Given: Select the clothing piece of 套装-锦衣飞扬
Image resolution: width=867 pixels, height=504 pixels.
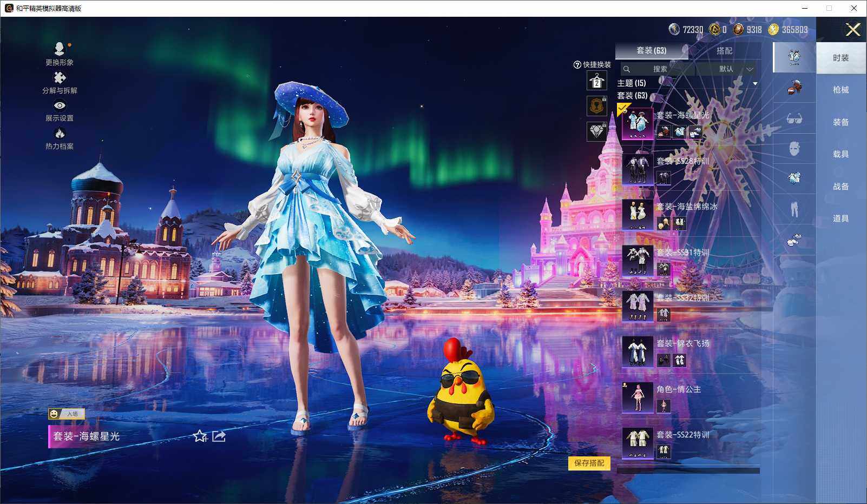Looking at the screenshot, I should pos(679,360).
